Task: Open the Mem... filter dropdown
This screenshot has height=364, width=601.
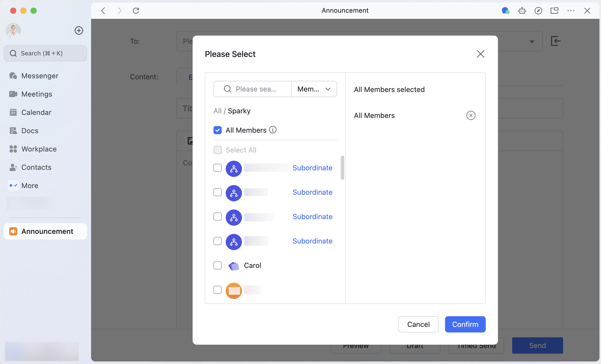Action: pos(314,89)
